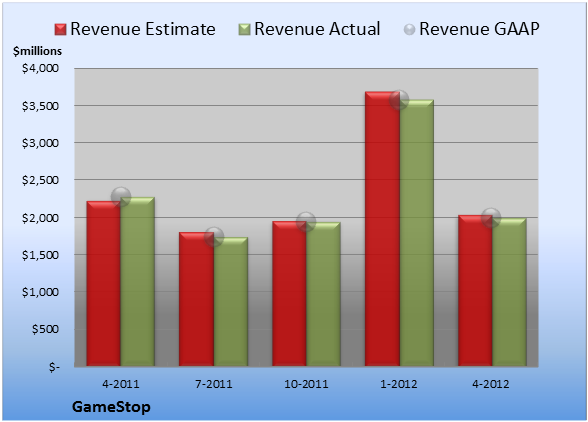
Task: Select the red estimate bar for 7-2011
Action: [196, 299]
